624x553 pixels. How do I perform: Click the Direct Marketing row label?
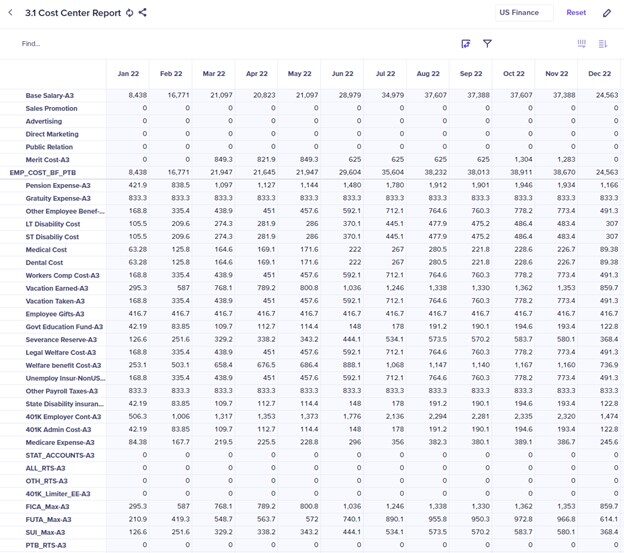point(52,134)
